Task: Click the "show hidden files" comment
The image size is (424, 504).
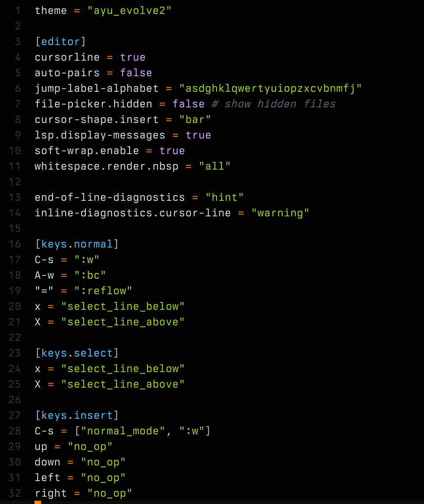Action: click(274, 104)
